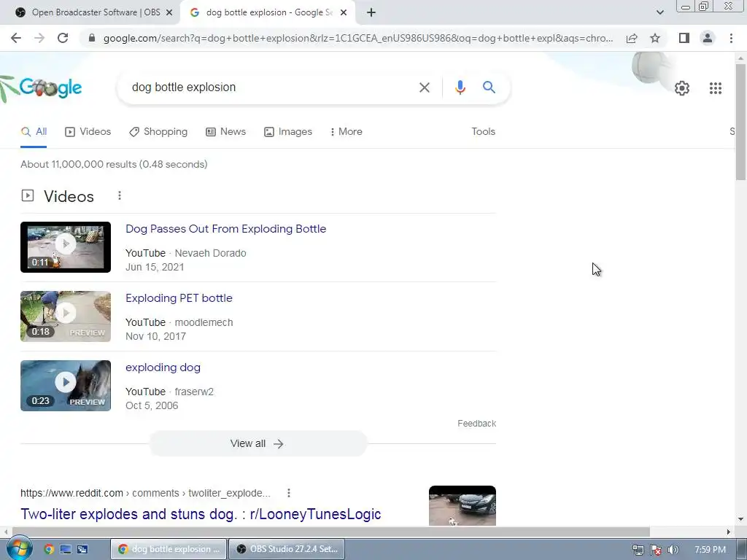Play the 0:11 video thumbnail
Screen dimensions: 747x560
click(66, 247)
